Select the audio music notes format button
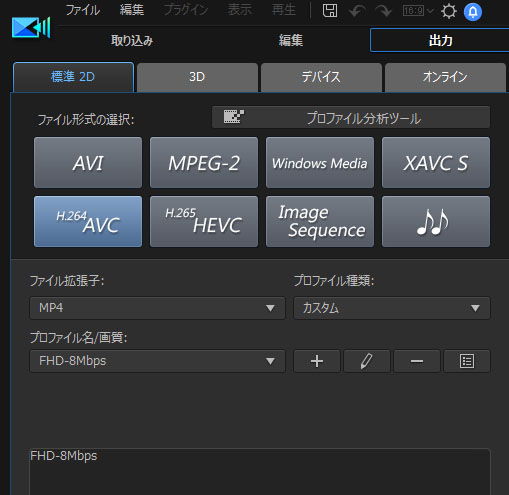This screenshot has width=509, height=495. 436,222
